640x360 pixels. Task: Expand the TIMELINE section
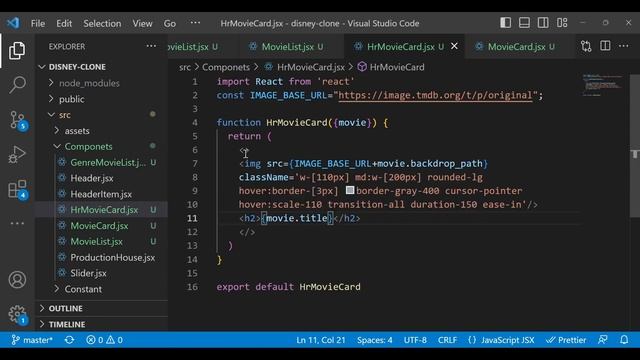[101, 324]
